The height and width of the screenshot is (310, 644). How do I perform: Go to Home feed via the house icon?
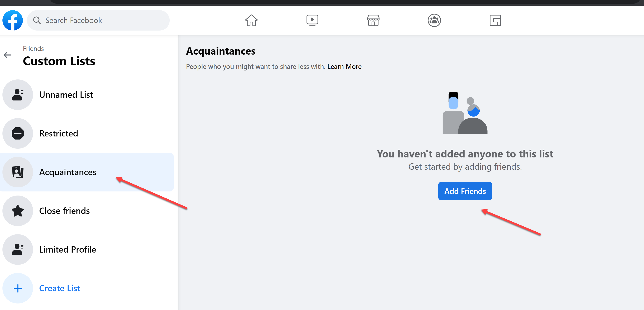pyautogui.click(x=251, y=20)
